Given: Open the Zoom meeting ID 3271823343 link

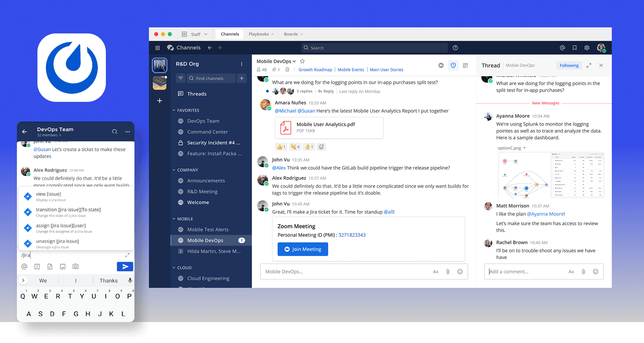Looking at the screenshot, I should point(352,235).
